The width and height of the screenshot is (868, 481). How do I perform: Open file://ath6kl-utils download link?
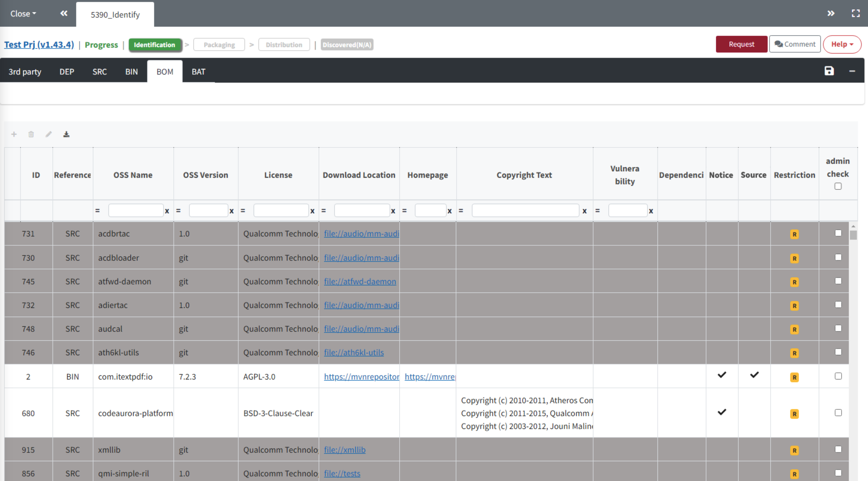pos(354,353)
